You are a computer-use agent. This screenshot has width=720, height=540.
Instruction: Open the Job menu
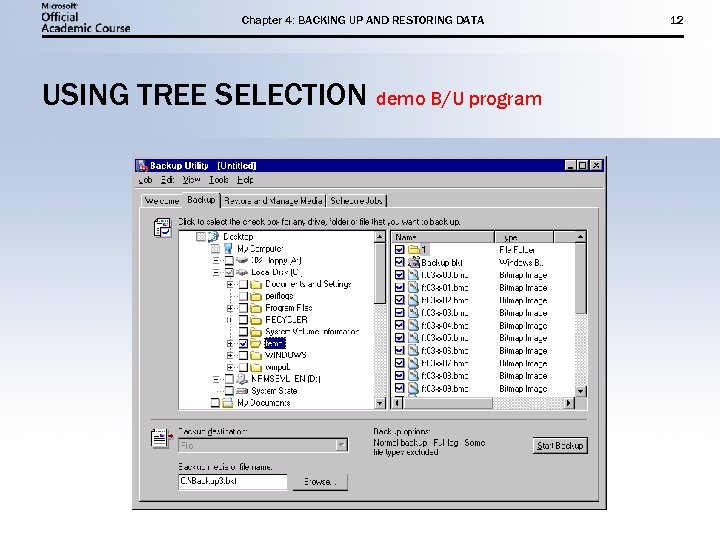(x=145, y=180)
